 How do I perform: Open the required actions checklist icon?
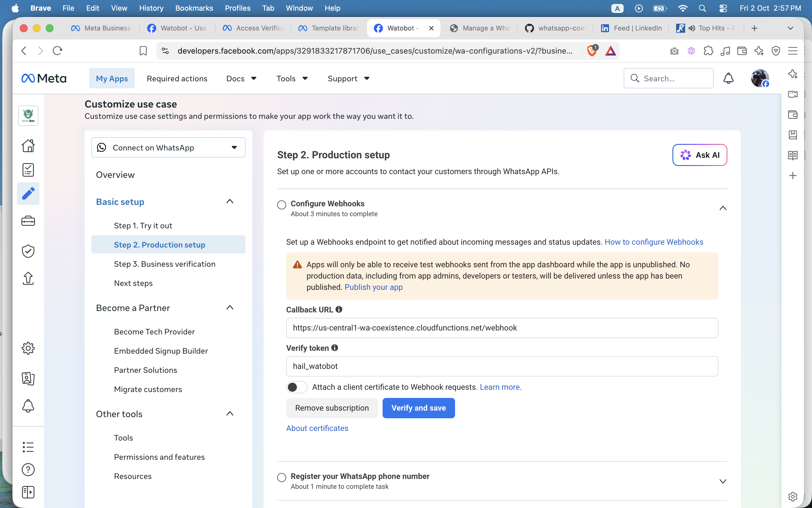(28, 170)
